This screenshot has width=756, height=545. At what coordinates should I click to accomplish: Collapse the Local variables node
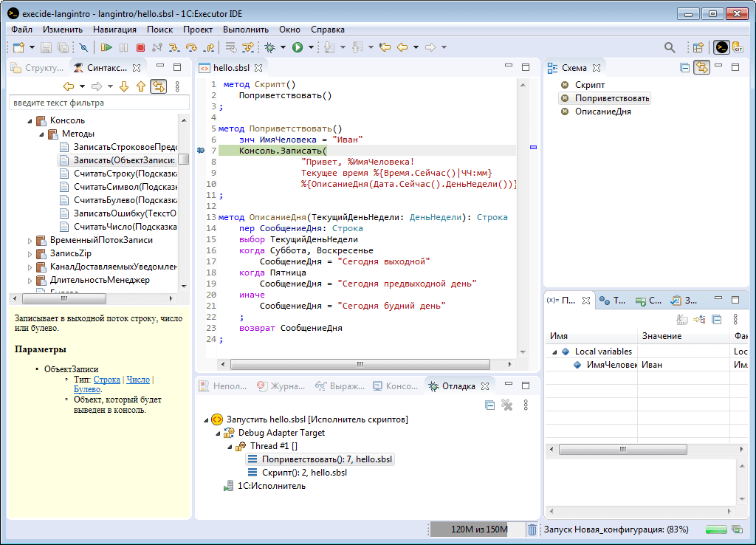coord(554,352)
